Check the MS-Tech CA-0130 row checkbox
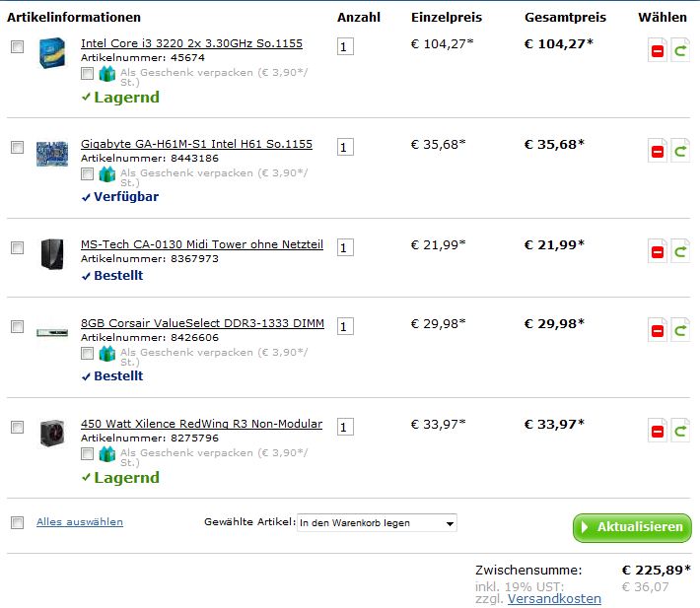This screenshot has height=608, width=700. point(17,247)
